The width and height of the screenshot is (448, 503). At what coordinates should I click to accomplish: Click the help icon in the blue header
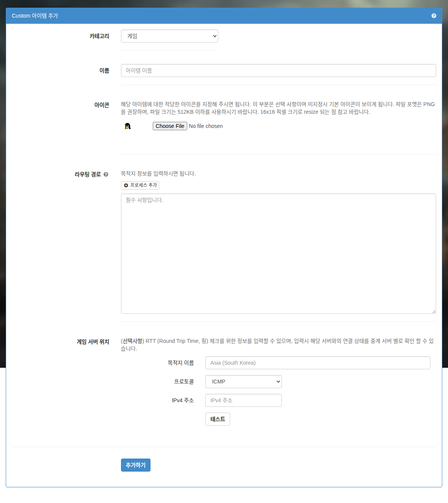tap(434, 16)
